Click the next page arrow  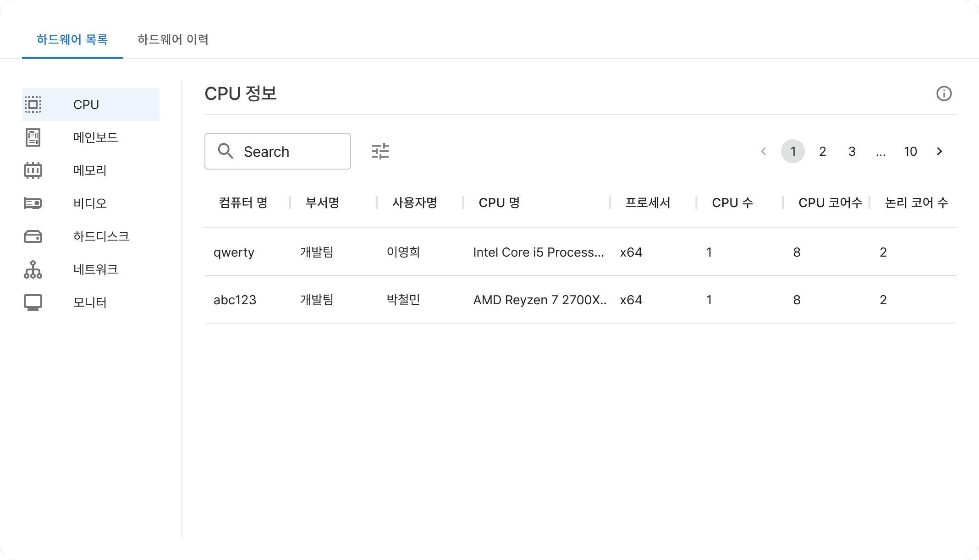coord(939,151)
